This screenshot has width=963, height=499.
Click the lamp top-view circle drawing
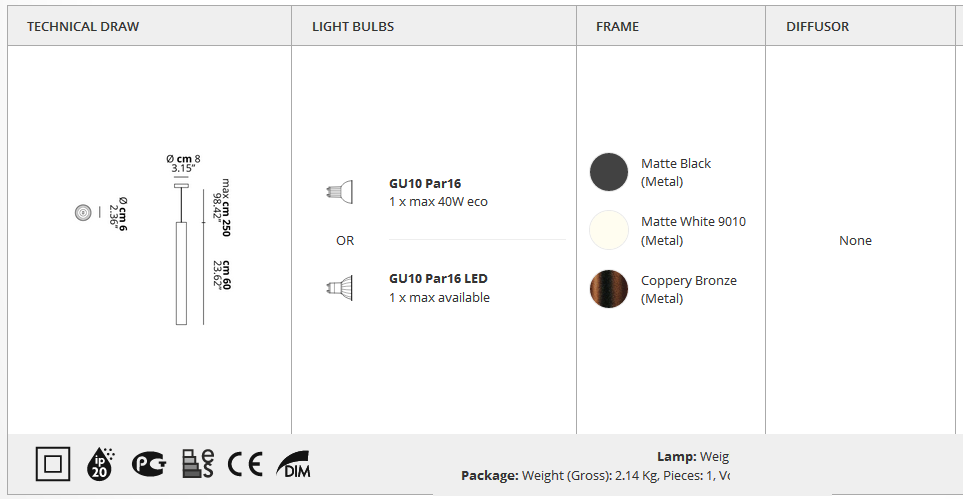(83, 213)
